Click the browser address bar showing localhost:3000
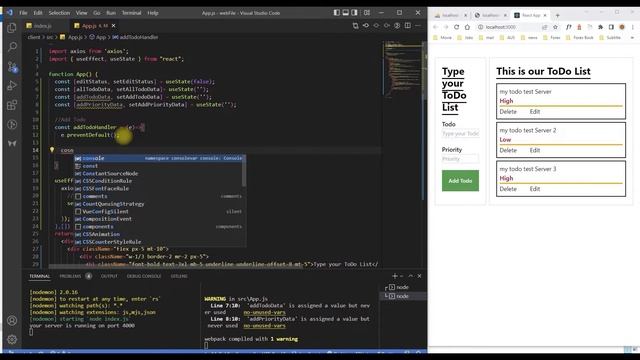 (508, 27)
